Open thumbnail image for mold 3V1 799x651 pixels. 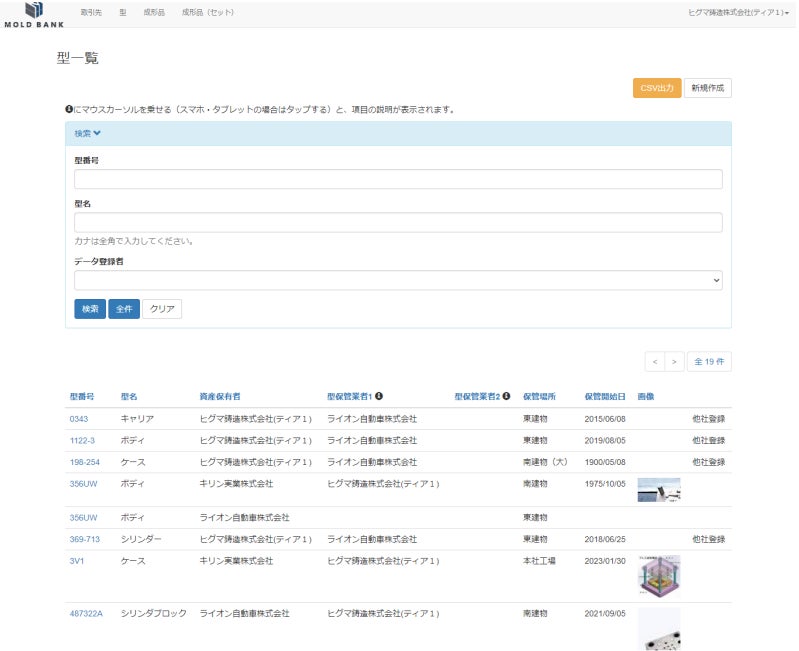point(658,576)
